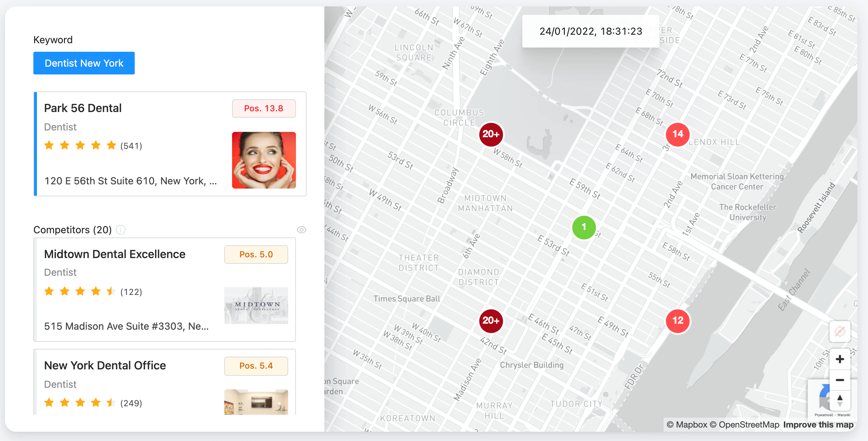Click the '20+' marker near Times Square

(491, 320)
